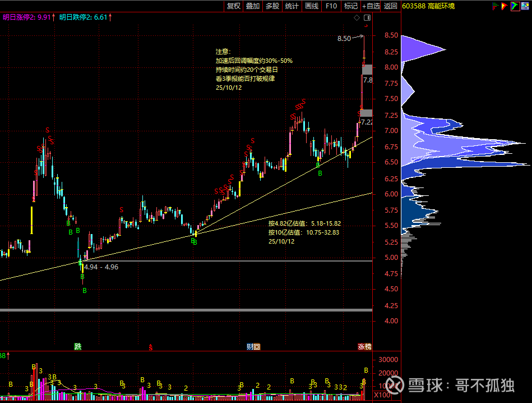
Task: Select the thick gray horizontal support line
Action: click(186, 310)
